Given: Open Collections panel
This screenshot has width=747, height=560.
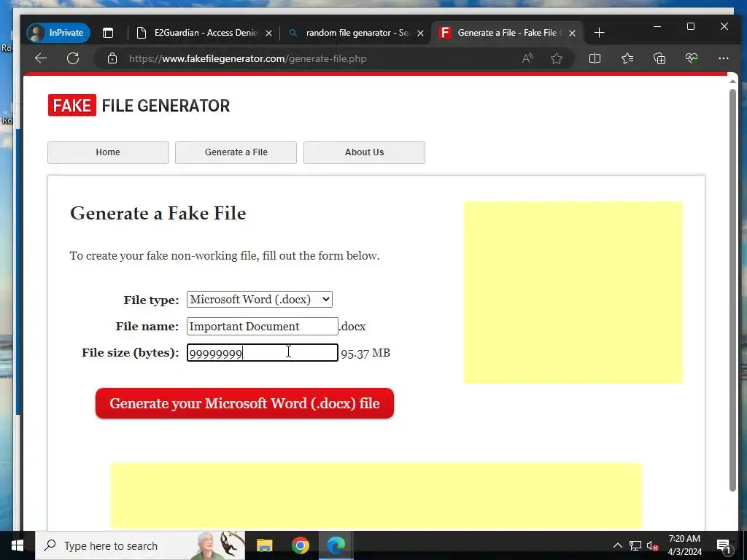Looking at the screenshot, I should point(659,58).
